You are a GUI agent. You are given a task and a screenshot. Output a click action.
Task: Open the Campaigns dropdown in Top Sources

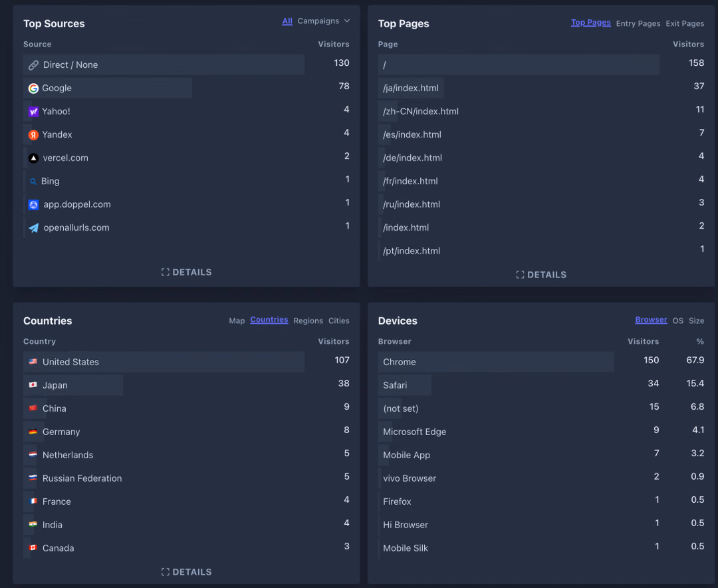pyautogui.click(x=324, y=21)
